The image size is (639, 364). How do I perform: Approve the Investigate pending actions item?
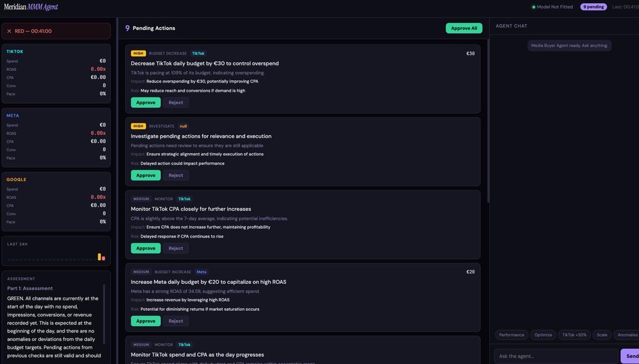[x=145, y=176]
